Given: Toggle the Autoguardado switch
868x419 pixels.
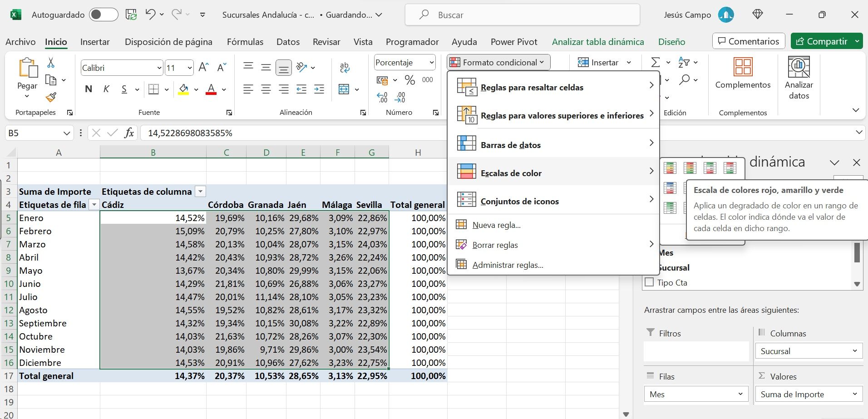Looking at the screenshot, I should click(104, 15).
